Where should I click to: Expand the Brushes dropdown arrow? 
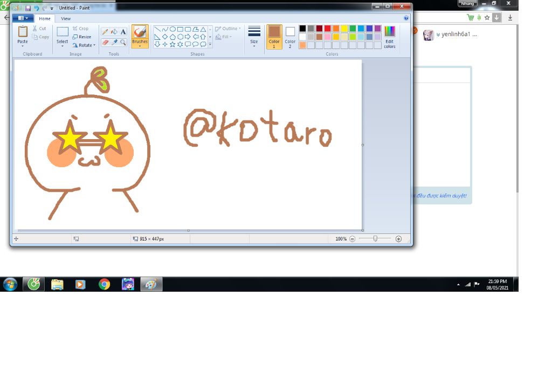point(140,46)
